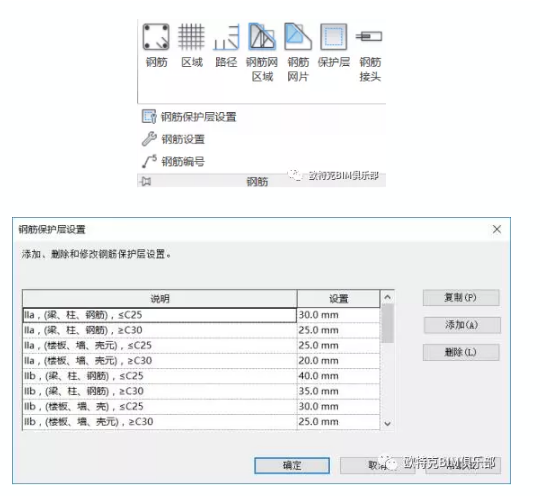The image size is (540, 496).
Task: Edit the 40.0 mm setting cell
Action: 338,376
